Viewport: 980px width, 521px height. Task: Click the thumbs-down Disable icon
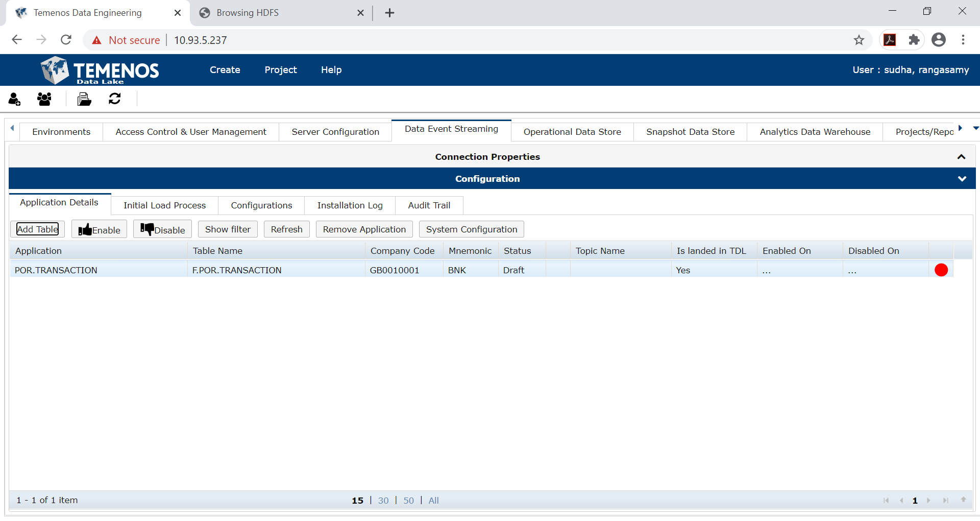pyautogui.click(x=147, y=229)
